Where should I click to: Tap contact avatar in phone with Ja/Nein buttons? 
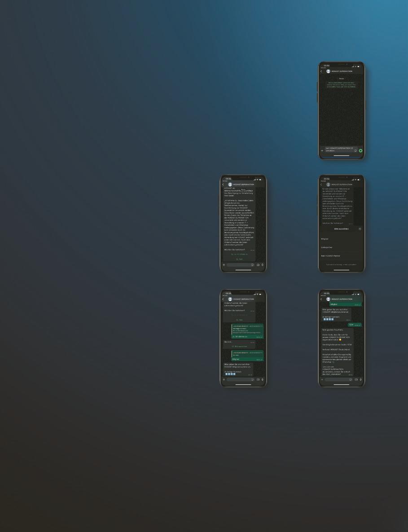[230, 185]
